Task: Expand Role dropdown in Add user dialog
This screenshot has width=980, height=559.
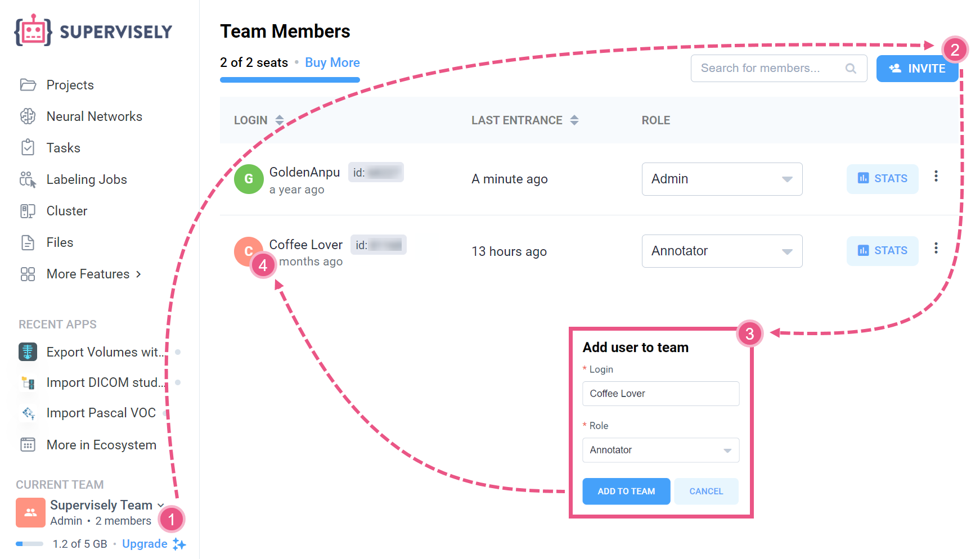Action: [660, 450]
